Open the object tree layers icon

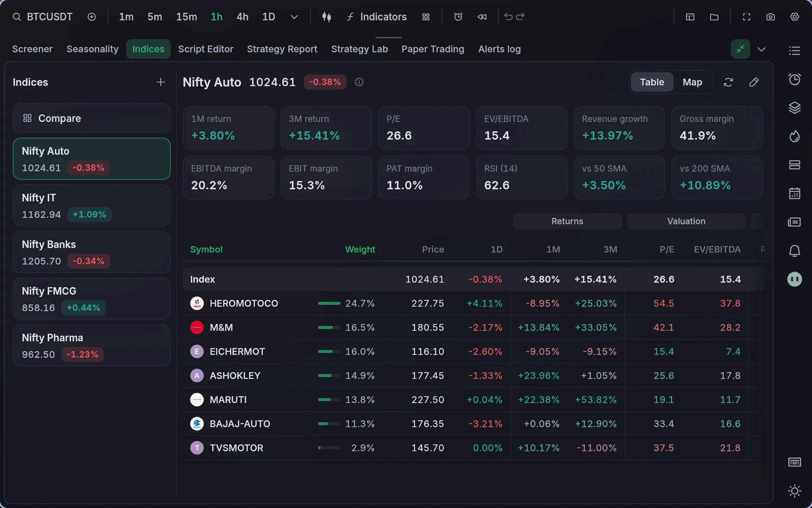coord(795,108)
